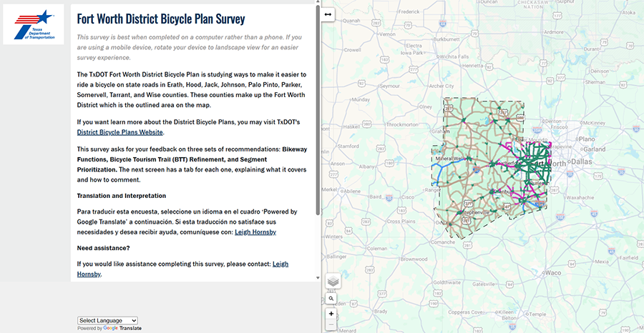Click the scrollbar down arrow of survey panel
Image resolution: width=644 pixels, height=333 pixels.
318,278
